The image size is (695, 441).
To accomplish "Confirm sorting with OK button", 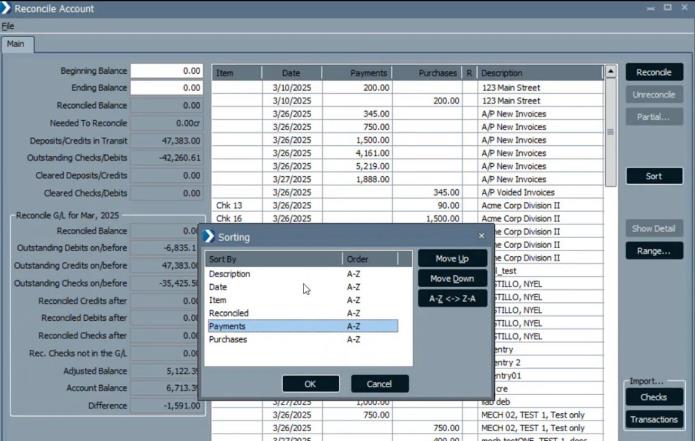I will pyautogui.click(x=310, y=384).
